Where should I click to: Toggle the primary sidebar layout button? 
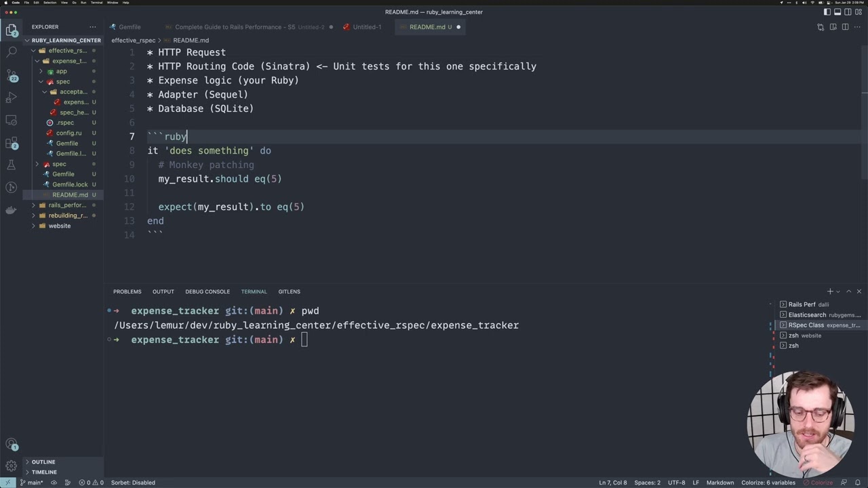point(827,12)
